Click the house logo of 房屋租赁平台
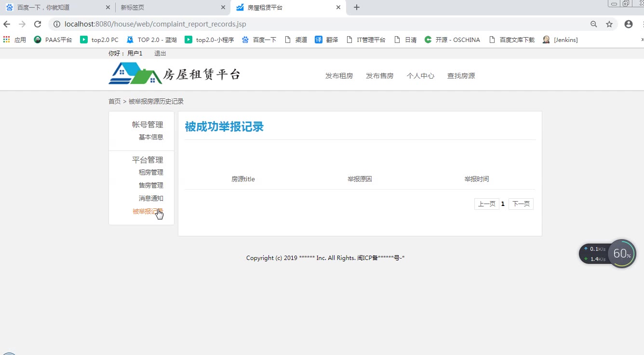This screenshot has height=355, width=644. (x=135, y=74)
